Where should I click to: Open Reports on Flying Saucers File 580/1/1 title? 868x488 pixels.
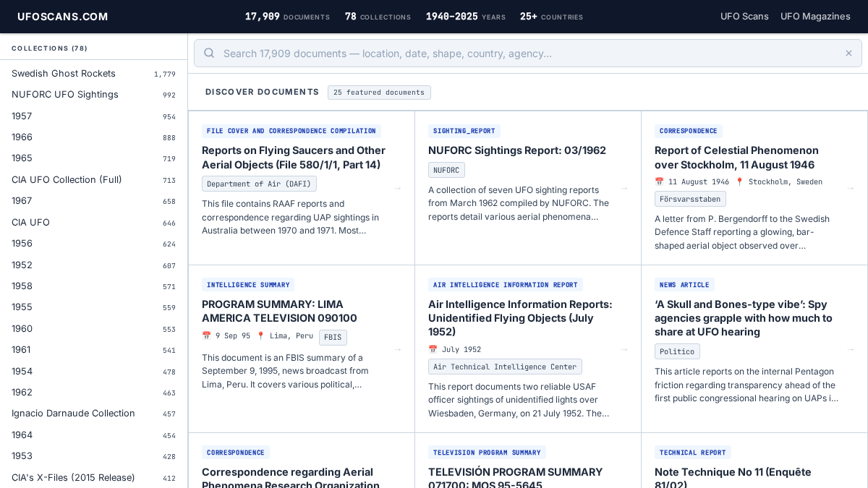click(x=294, y=158)
